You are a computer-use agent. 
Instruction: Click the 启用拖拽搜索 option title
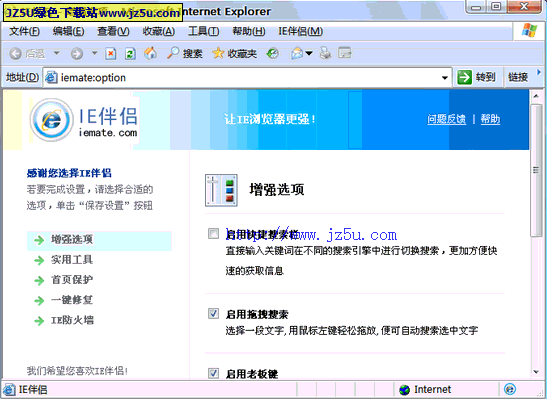[x=257, y=315]
